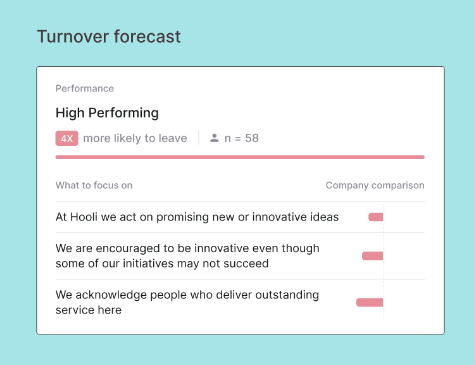Click the Turnover forecast heading

tap(109, 36)
